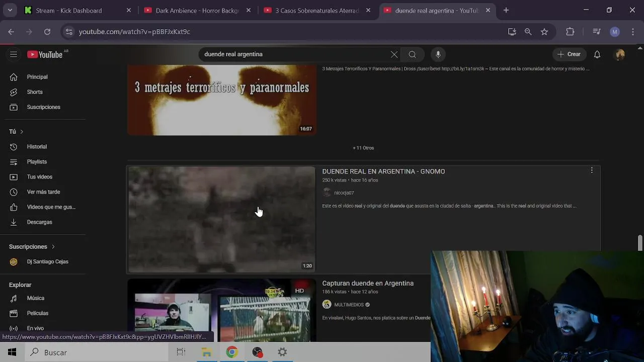Open the Windows Start menu
This screenshot has width=644, height=362.
tap(12, 352)
